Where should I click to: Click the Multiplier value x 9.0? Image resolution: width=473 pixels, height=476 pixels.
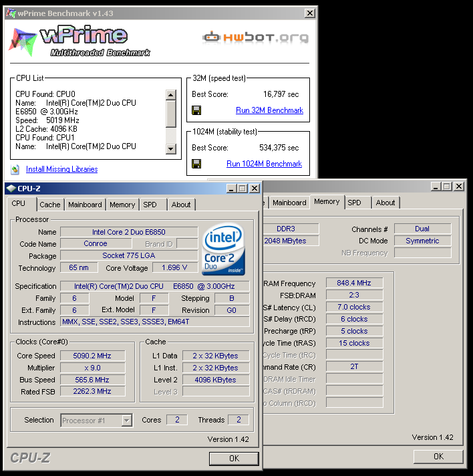pos(92,368)
